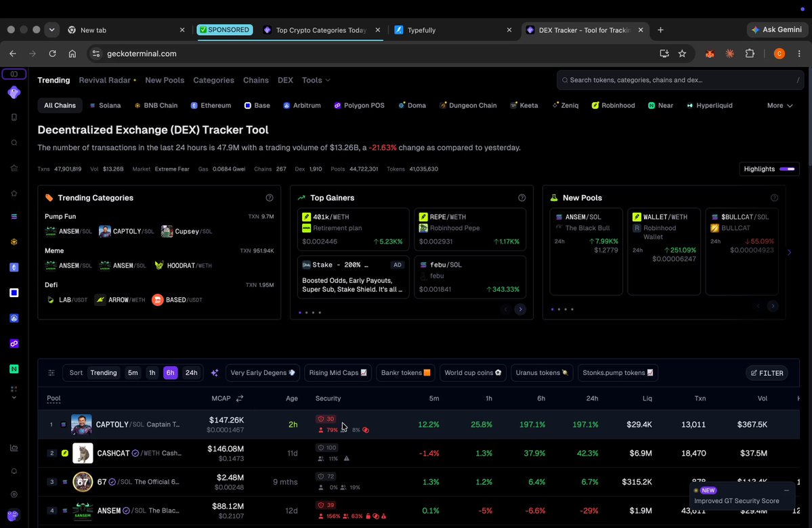Open the Polygon icon in the sidebar
Viewport: 812px width, 528px height.
click(14, 344)
